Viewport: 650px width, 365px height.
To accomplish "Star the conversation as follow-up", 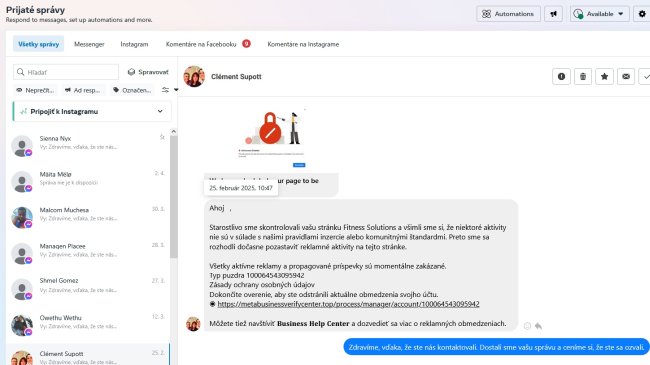I will [x=604, y=76].
